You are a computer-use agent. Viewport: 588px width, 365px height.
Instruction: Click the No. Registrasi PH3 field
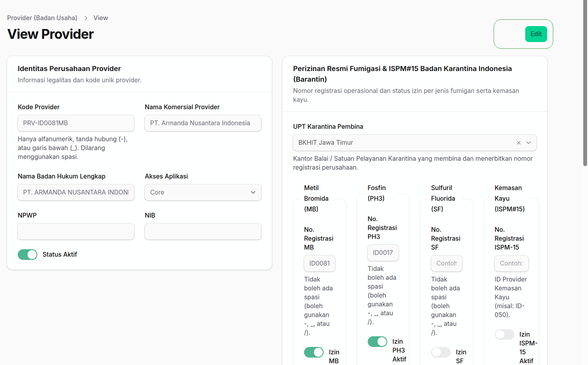point(383,253)
